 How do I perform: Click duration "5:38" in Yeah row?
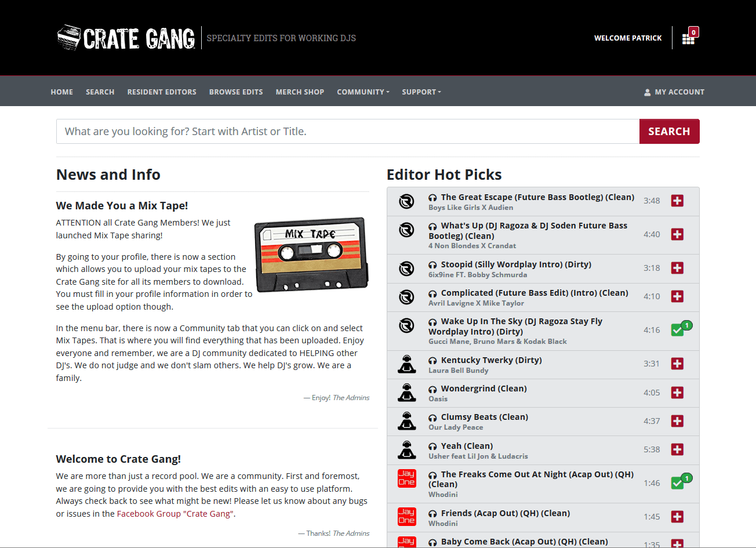coord(652,449)
